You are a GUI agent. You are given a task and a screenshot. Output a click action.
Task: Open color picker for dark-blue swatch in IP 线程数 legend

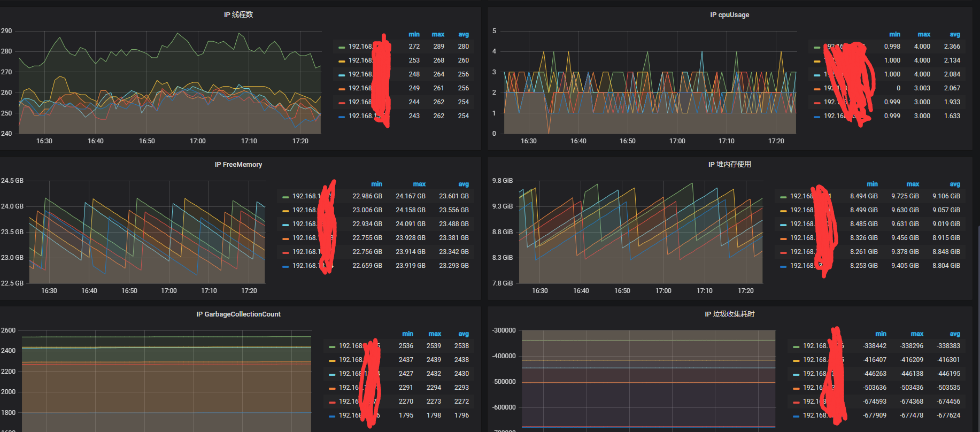[x=342, y=117]
